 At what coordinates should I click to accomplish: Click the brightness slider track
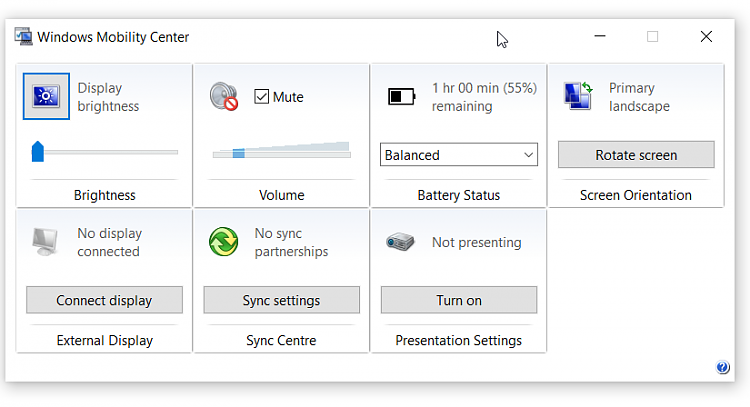[x=105, y=152]
